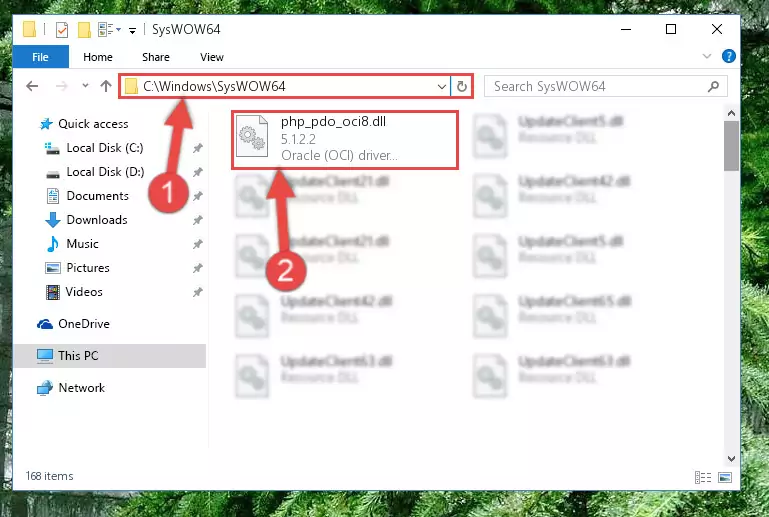Open the recent locations dropdown arrow
Viewport: 769px width, 517px height.
click(x=85, y=86)
